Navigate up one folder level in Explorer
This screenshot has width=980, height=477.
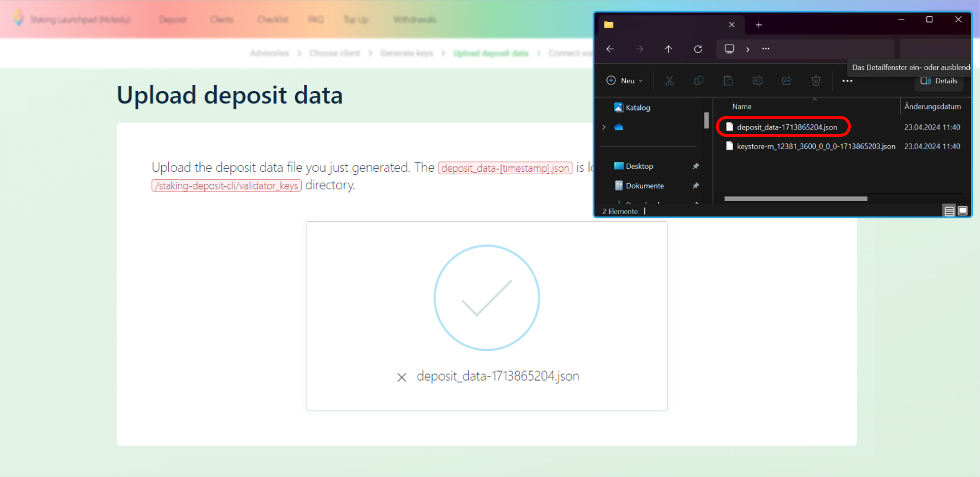[x=668, y=49]
